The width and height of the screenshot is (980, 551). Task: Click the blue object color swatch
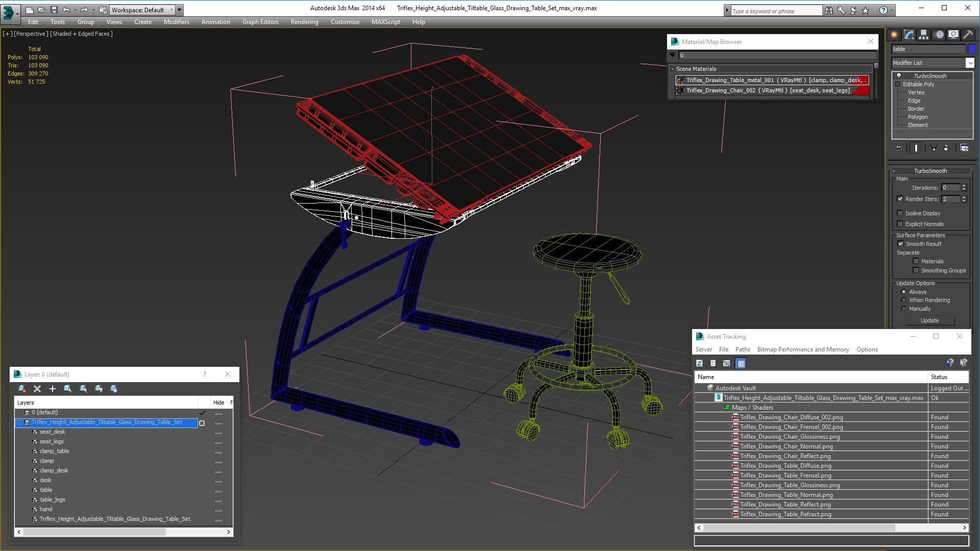[972, 49]
